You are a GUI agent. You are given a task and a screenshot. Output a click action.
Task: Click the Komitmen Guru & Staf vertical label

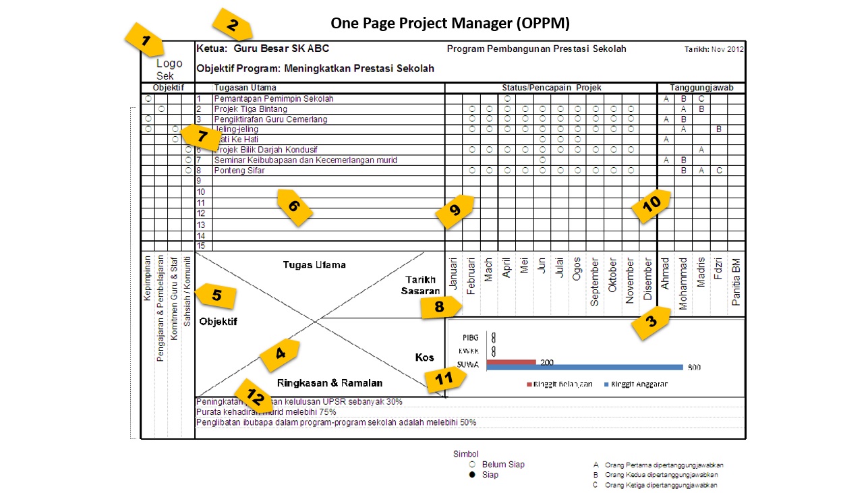[174, 297]
